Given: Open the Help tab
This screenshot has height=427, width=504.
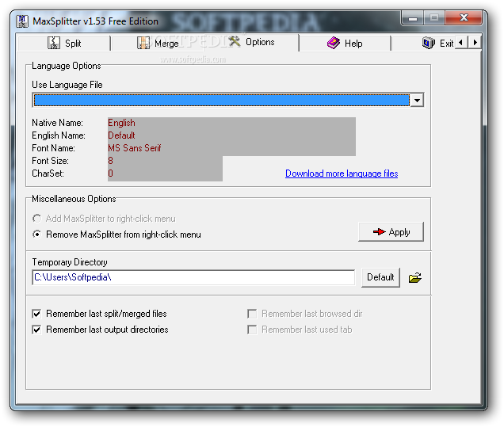Looking at the screenshot, I should coord(345,43).
